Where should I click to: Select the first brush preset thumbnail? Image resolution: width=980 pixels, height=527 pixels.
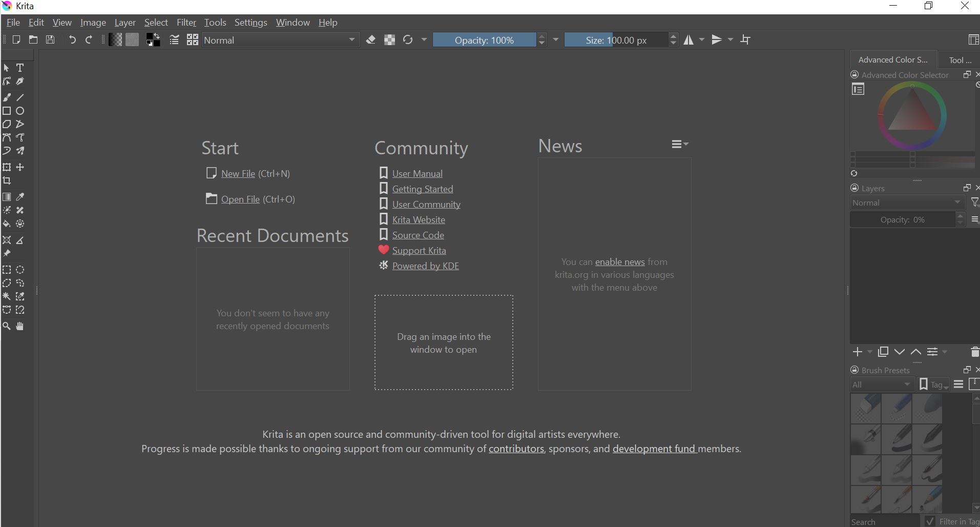tap(865, 409)
